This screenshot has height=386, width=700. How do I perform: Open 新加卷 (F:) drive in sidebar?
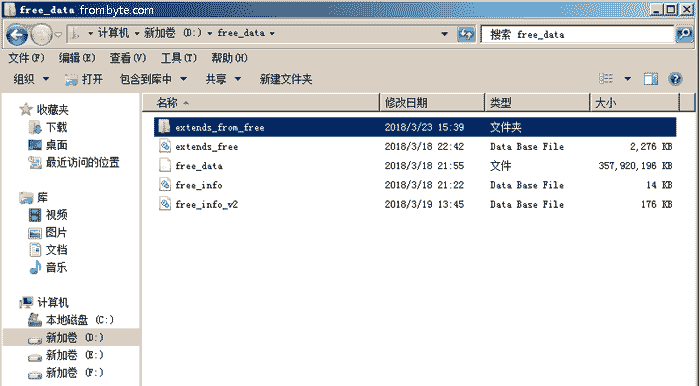pyautogui.click(x=75, y=373)
